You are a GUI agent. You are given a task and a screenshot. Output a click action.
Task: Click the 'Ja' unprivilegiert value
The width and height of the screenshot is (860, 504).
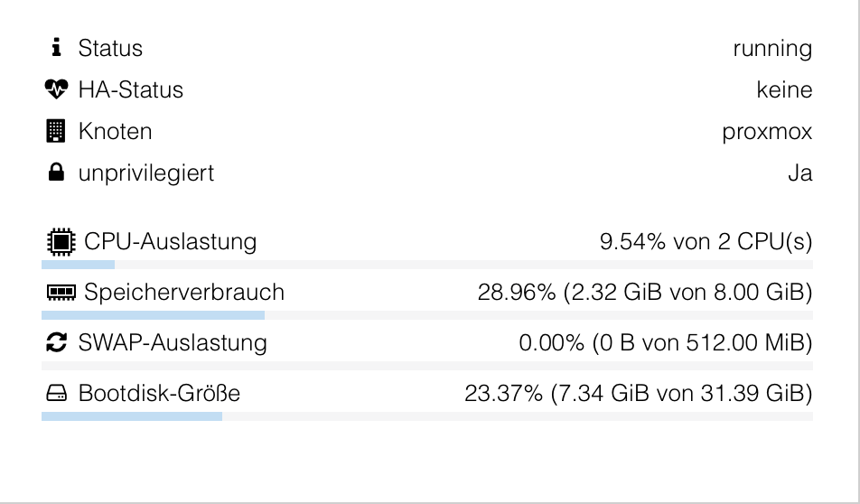pos(799,173)
